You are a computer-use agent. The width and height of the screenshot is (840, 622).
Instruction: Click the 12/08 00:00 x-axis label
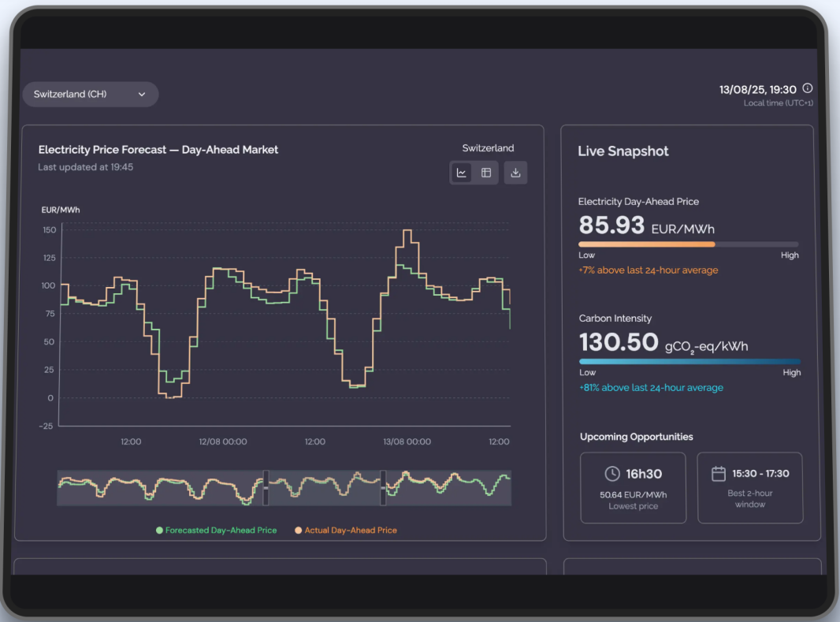tap(223, 442)
